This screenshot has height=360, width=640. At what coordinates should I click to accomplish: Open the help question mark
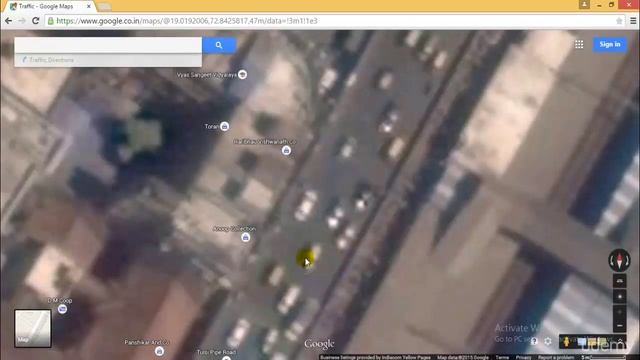point(534,341)
